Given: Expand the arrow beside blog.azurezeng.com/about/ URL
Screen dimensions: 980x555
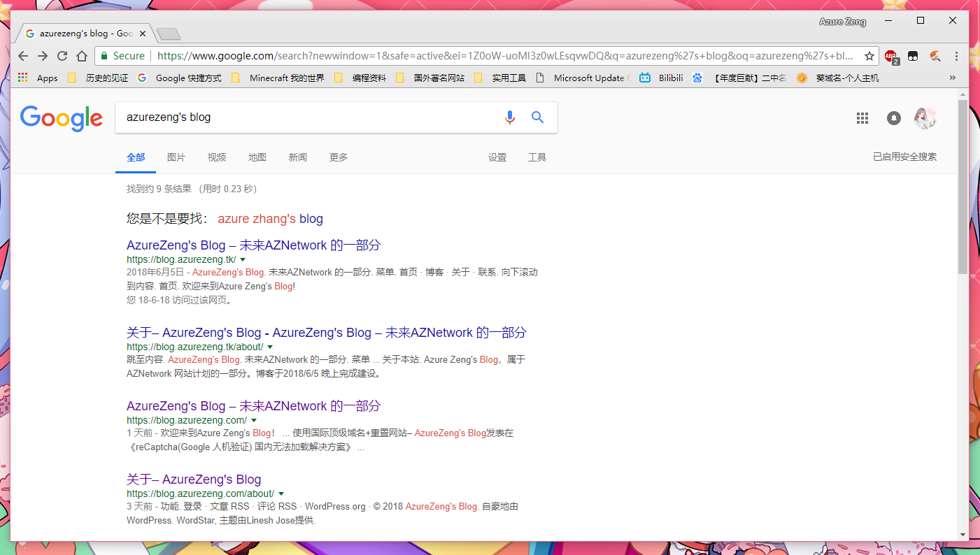Looking at the screenshot, I should coord(280,493).
